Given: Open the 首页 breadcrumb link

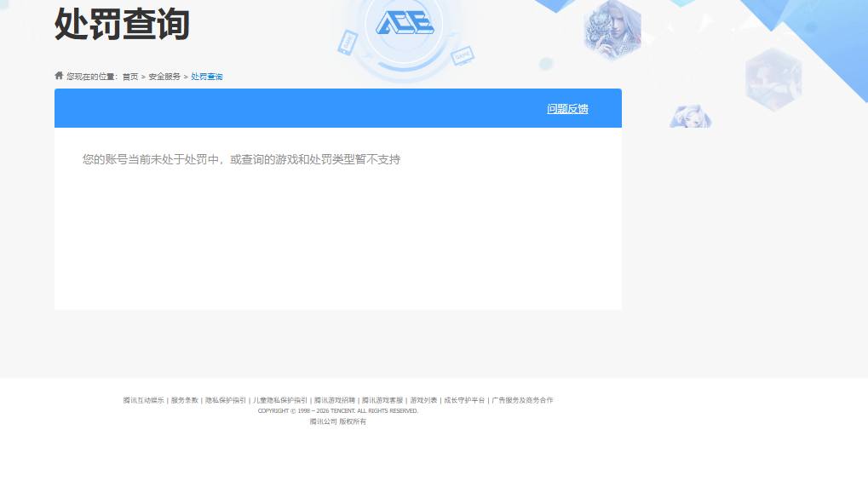Looking at the screenshot, I should click(130, 77).
